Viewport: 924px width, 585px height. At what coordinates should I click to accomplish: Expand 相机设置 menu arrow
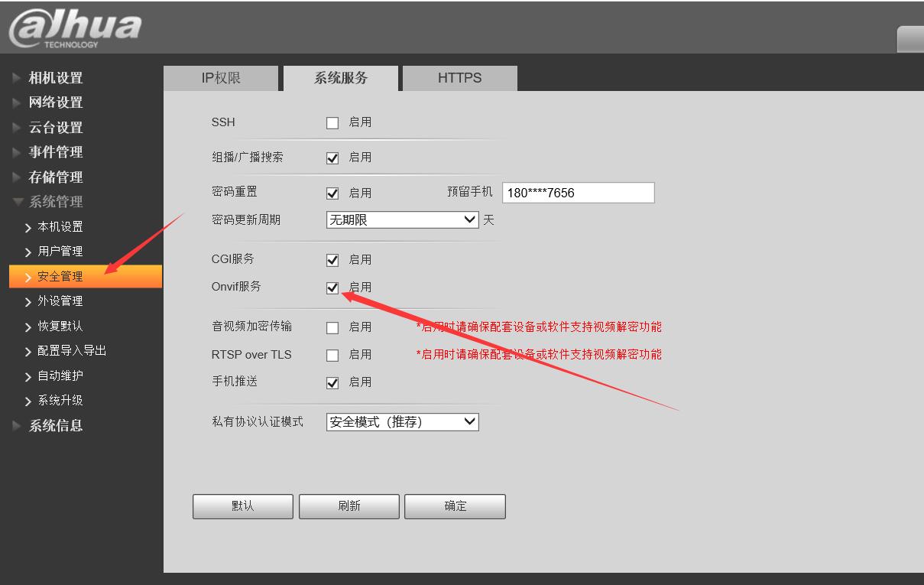(x=17, y=78)
